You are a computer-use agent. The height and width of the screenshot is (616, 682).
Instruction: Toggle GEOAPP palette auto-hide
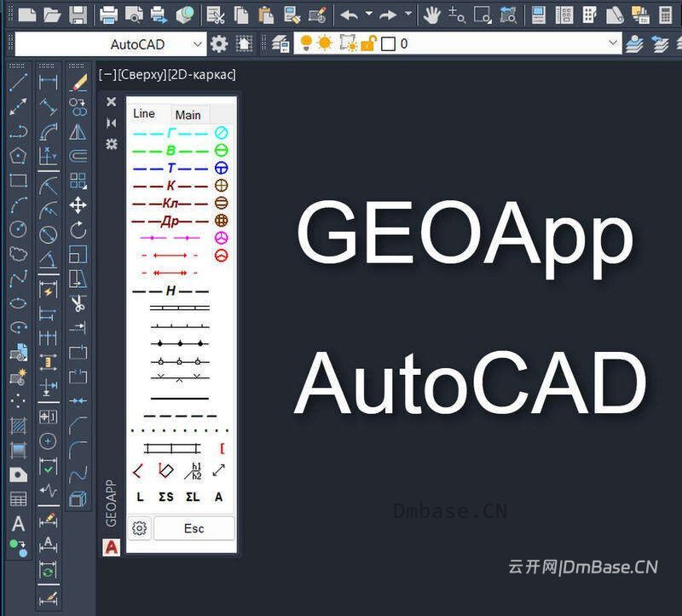[x=112, y=123]
